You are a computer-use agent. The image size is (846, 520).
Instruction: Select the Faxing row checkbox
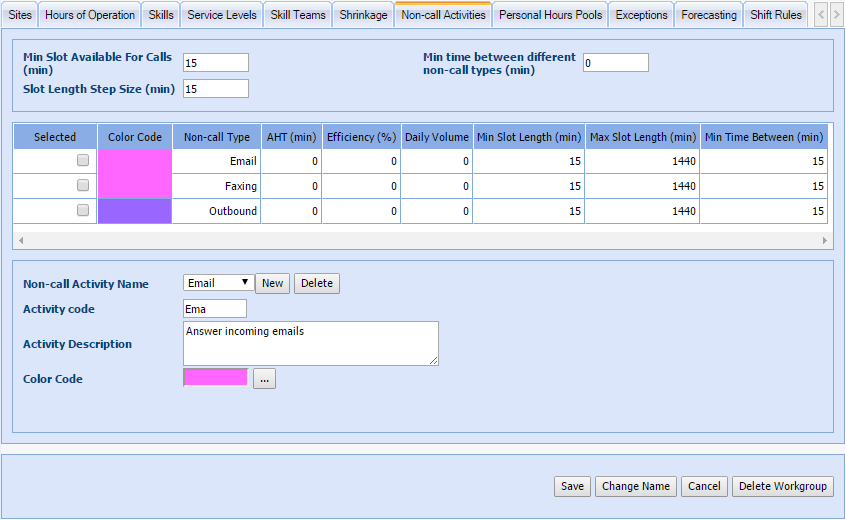click(83, 185)
